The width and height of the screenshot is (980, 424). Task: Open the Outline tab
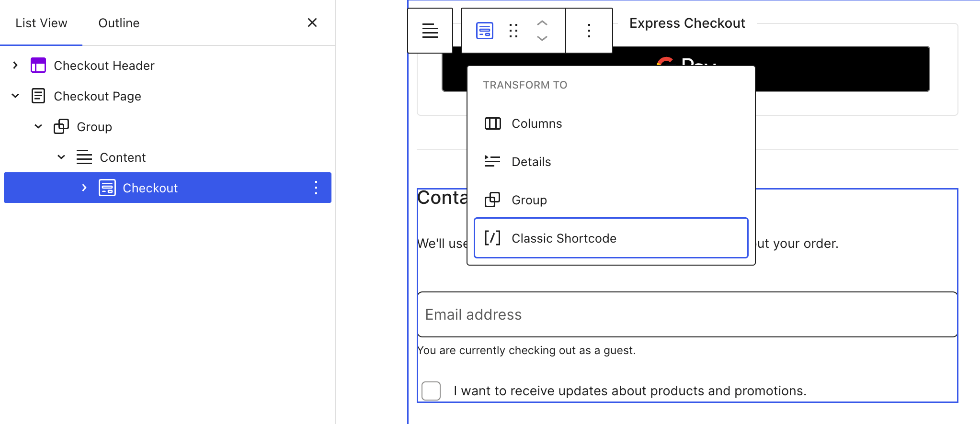pyautogui.click(x=119, y=23)
